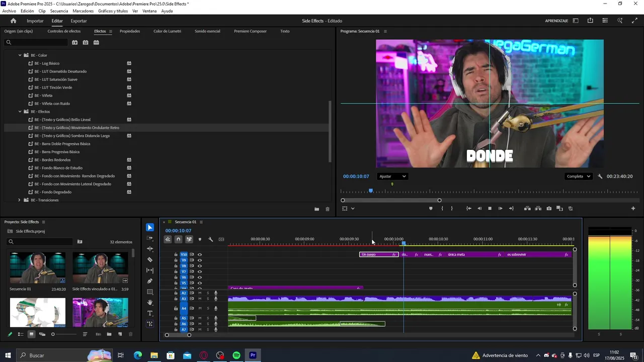Toggle sync lock for track V7

click(x=192, y=271)
